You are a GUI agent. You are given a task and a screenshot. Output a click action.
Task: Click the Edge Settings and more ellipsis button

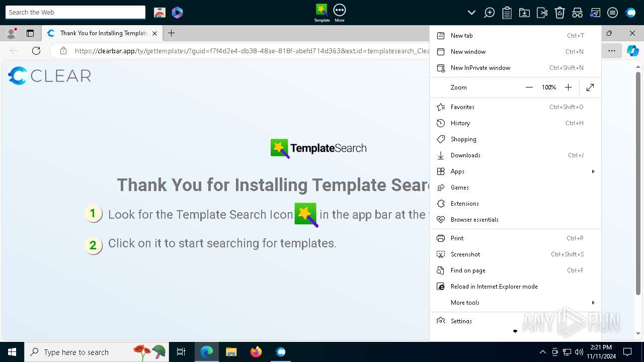tap(612, 51)
